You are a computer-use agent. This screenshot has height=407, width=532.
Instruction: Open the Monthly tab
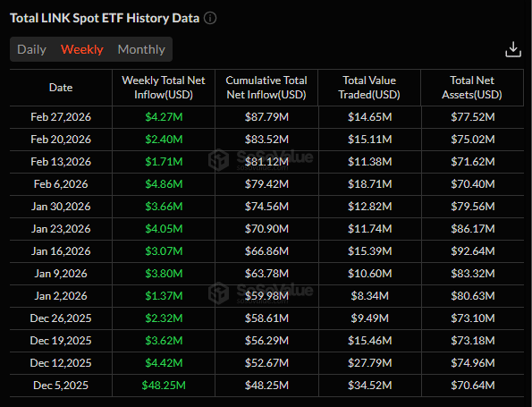(141, 49)
